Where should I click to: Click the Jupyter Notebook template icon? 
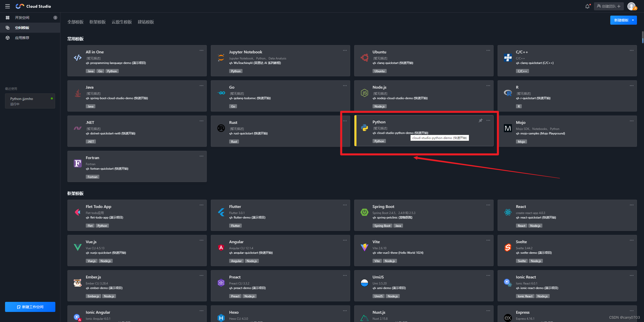coord(221,58)
